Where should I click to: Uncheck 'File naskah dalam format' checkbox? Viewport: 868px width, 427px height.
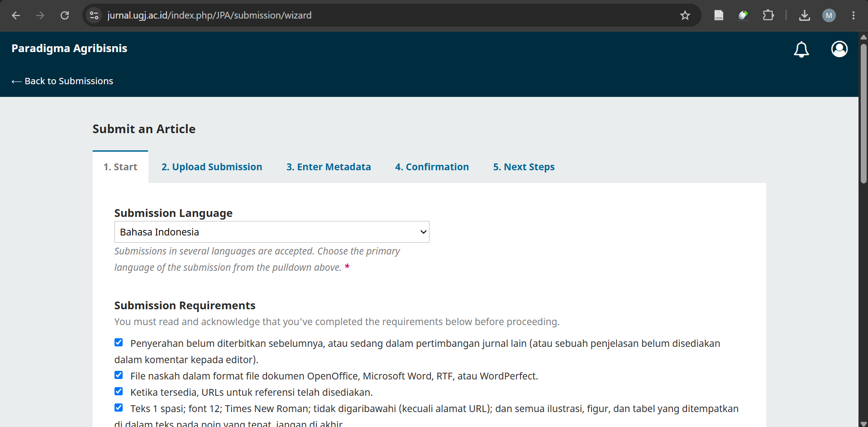point(119,375)
